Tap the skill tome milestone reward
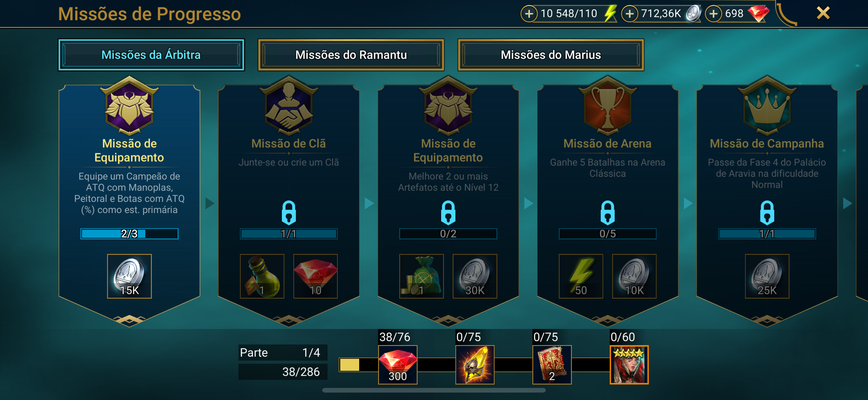 (x=552, y=365)
